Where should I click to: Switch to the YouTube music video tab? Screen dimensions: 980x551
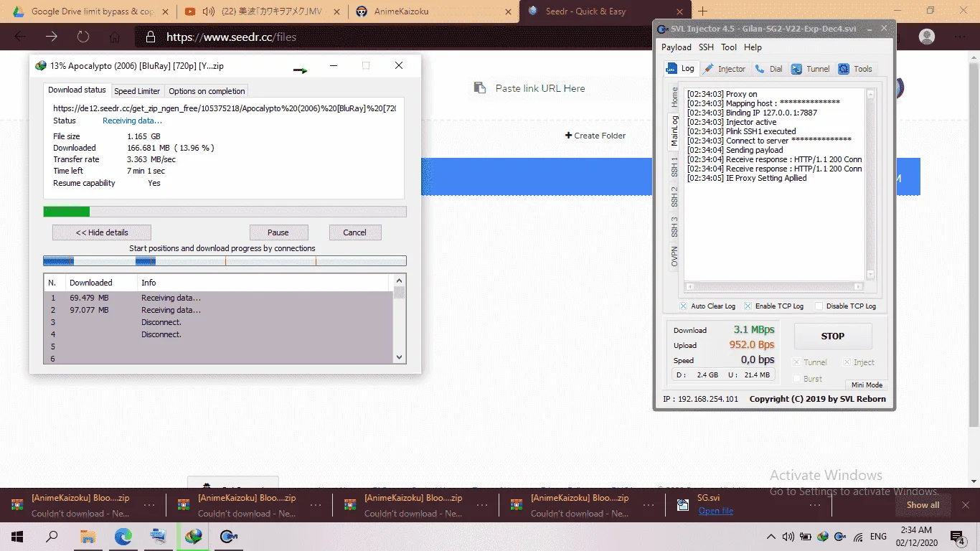[x=261, y=11]
